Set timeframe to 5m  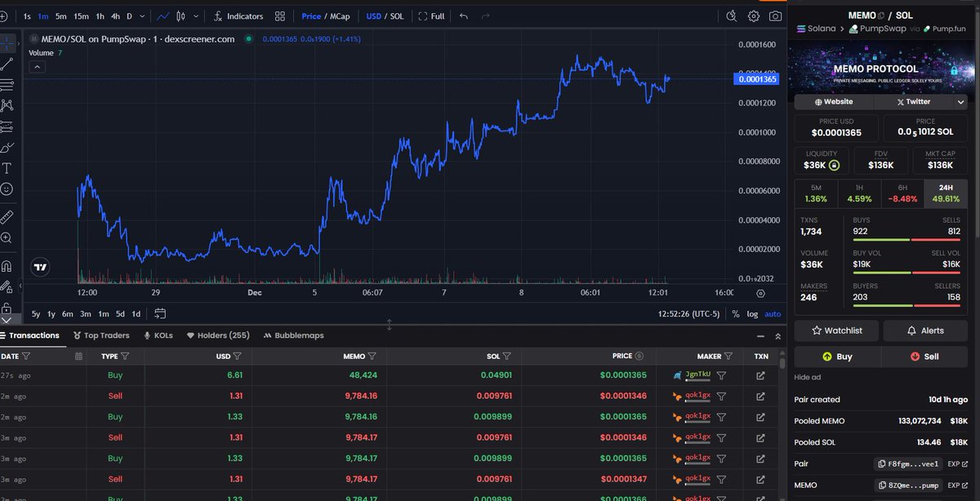pyautogui.click(x=60, y=16)
